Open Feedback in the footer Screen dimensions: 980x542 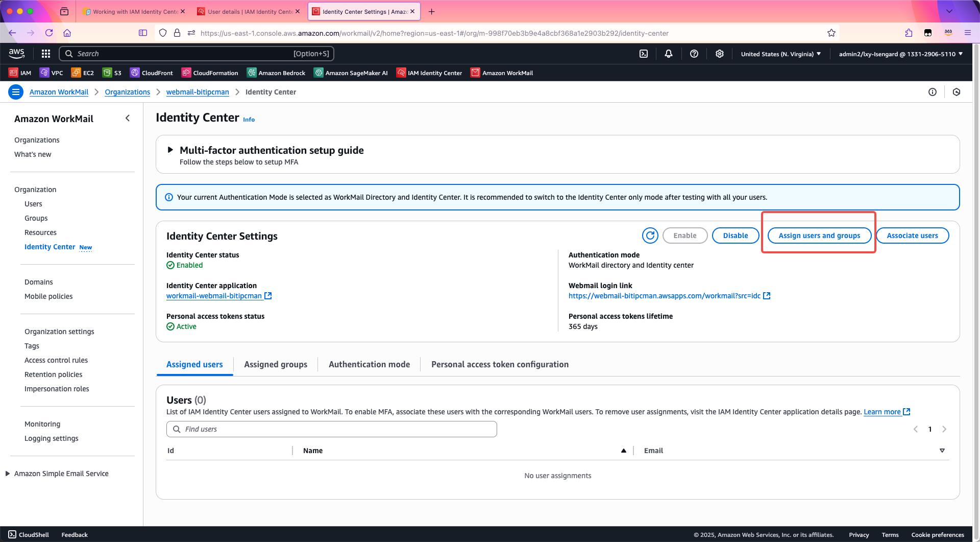coord(75,535)
